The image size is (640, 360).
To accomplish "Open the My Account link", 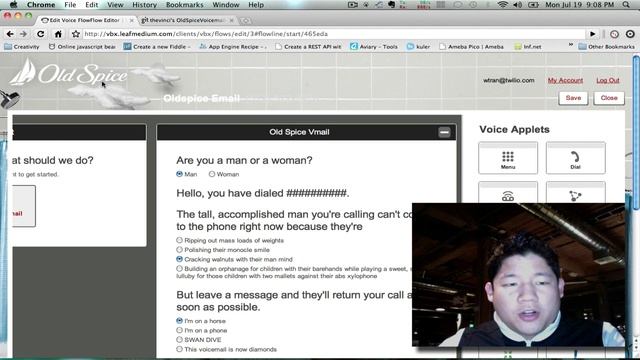I will pyautogui.click(x=565, y=80).
